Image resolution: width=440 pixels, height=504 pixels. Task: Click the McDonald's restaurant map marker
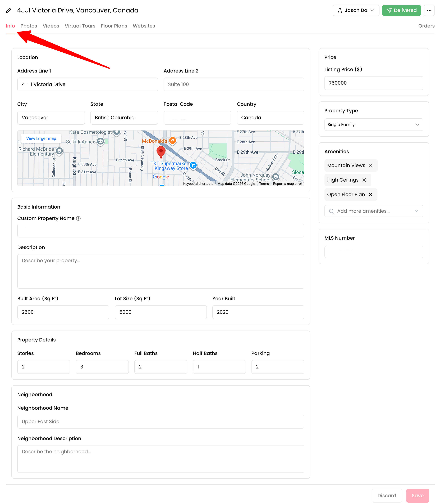pyautogui.click(x=173, y=141)
